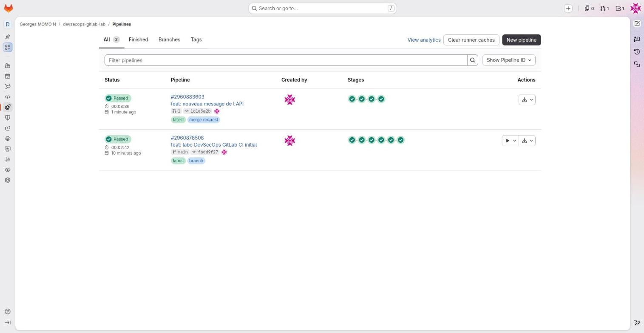The image size is (644, 333).
Task: Switch to the Branches tab
Action: pyautogui.click(x=169, y=40)
